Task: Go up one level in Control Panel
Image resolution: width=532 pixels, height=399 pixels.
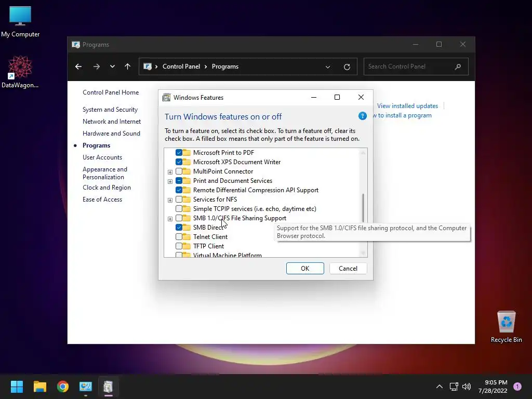Action: tap(127, 66)
